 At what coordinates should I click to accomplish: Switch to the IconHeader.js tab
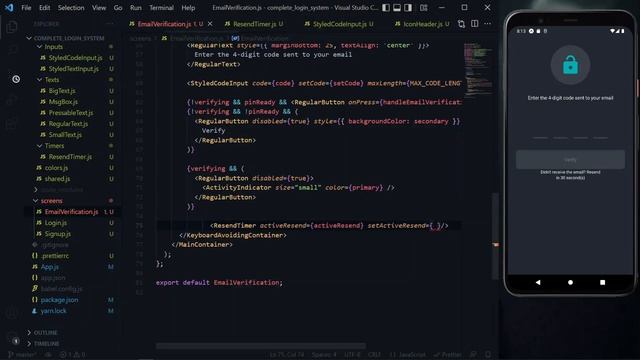(x=422, y=24)
